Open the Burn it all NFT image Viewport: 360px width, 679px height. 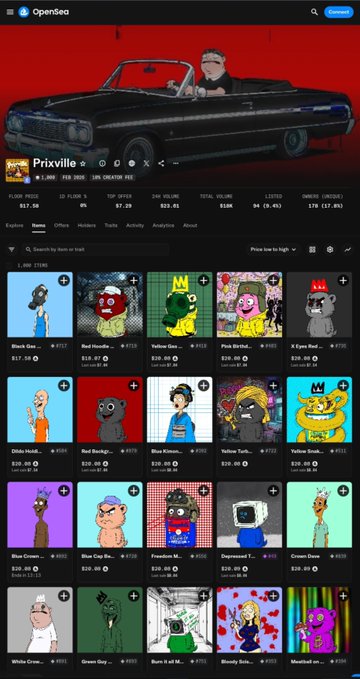tap(179, 620)
